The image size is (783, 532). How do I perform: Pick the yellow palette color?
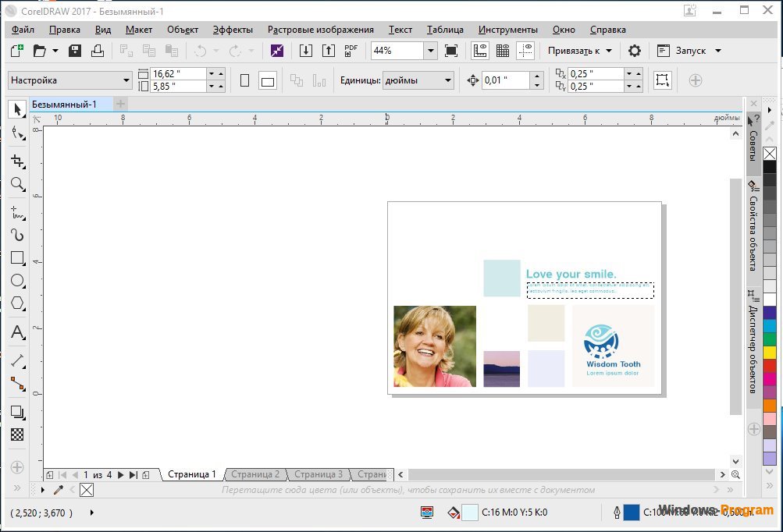tap(770, 353)
